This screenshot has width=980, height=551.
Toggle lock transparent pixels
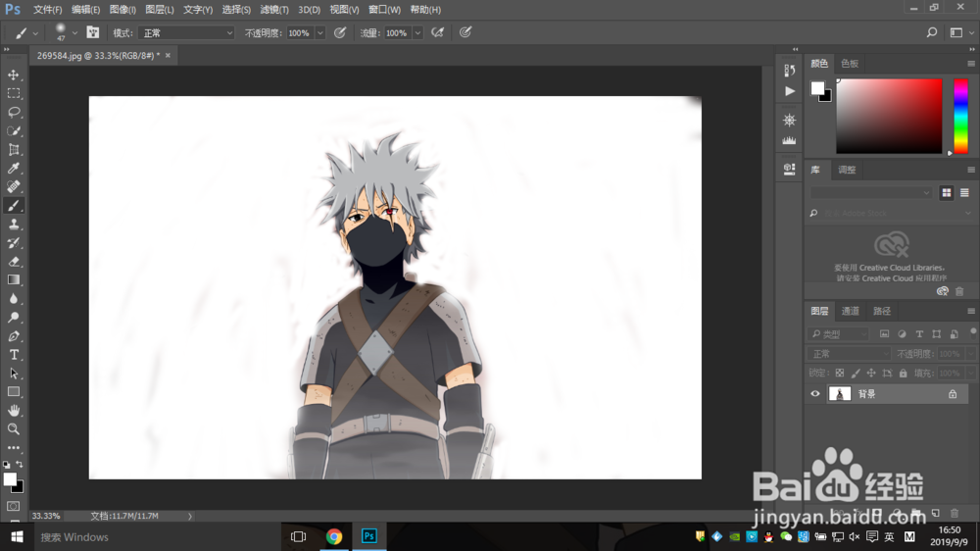840,374
